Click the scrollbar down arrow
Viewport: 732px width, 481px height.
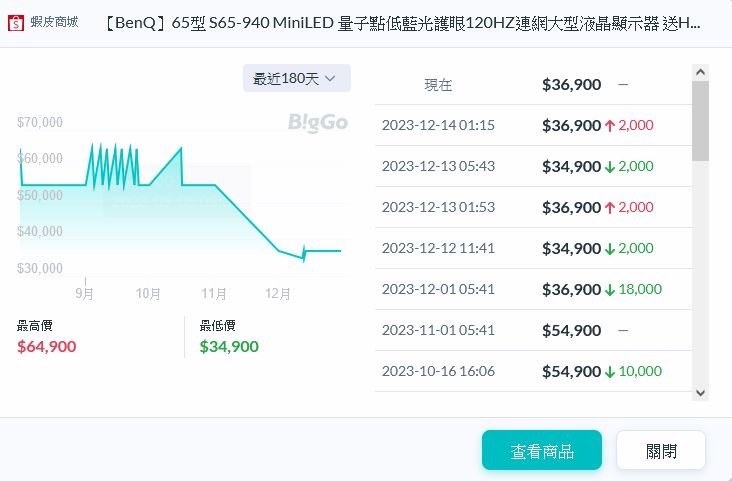(x=700, y=393)
